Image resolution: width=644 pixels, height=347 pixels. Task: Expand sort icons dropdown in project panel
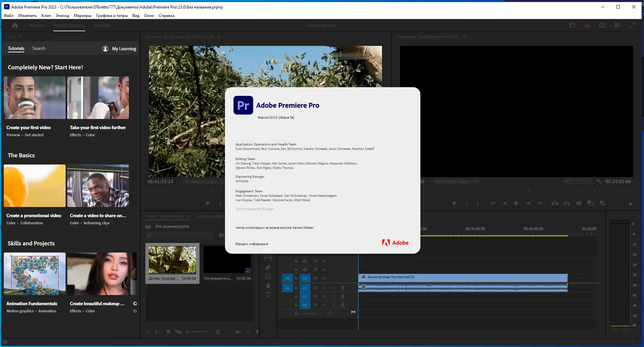pos(226,332)
